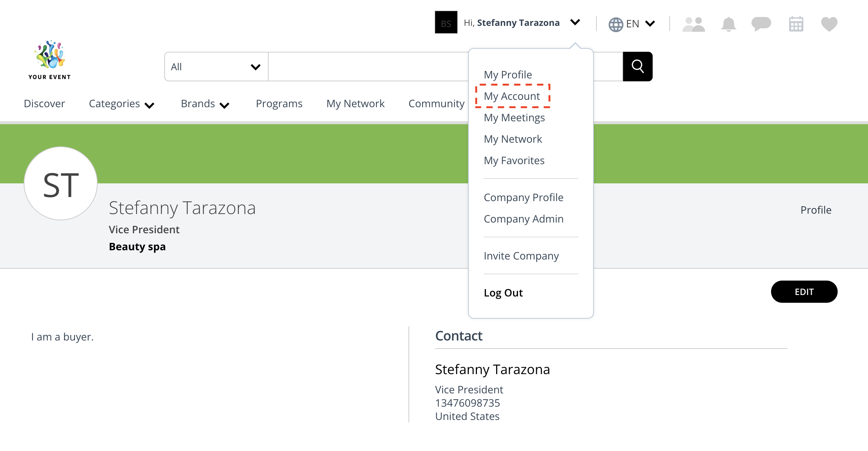
Task: Expand the Brands menu chevron
Action: pos(224,105)
